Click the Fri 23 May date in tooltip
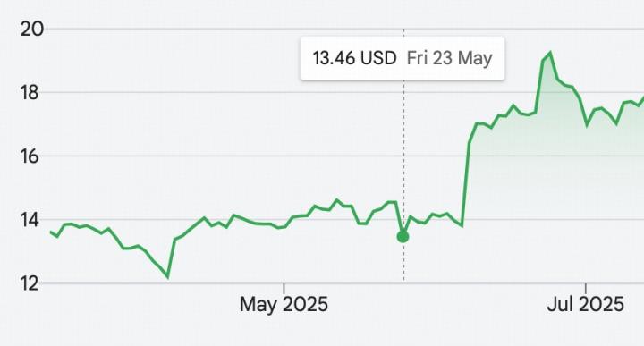The height and width of the screenshot is (346, 644). tap(449, 58)
